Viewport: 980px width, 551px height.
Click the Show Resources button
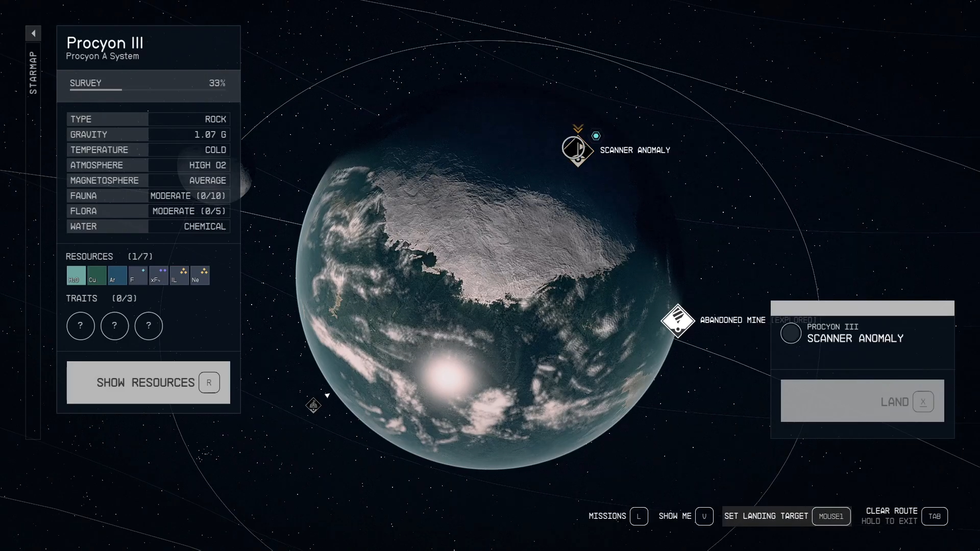click(x=148, y=382)
